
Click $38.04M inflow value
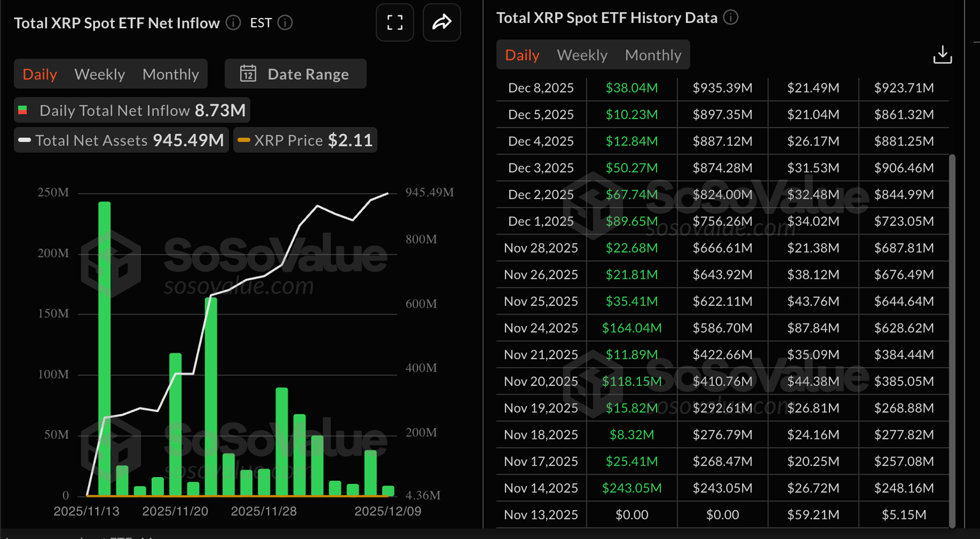(x=632, y=88)
